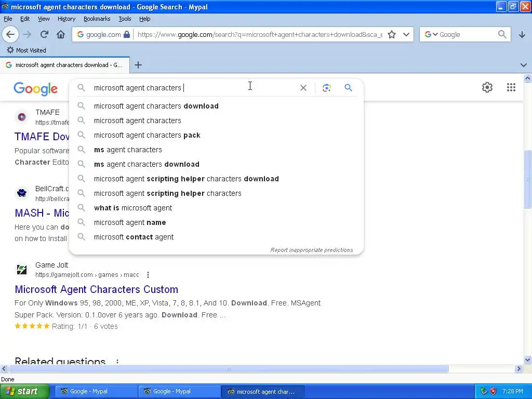This screenshot has width=532, height=399.
Task: Open the MASH result title link
Action: pyautogui.click(x=42, y=213)
